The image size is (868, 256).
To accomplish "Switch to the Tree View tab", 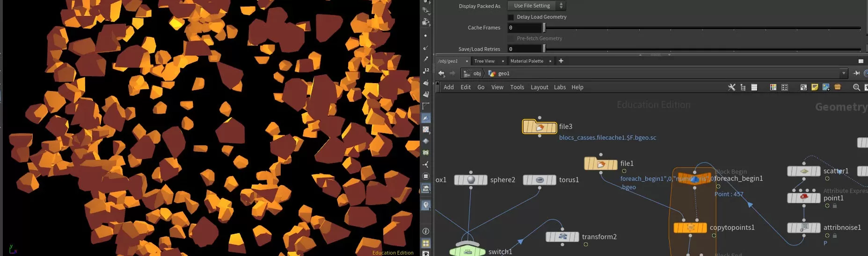I will pyautogui.click(x=484, y=61).
